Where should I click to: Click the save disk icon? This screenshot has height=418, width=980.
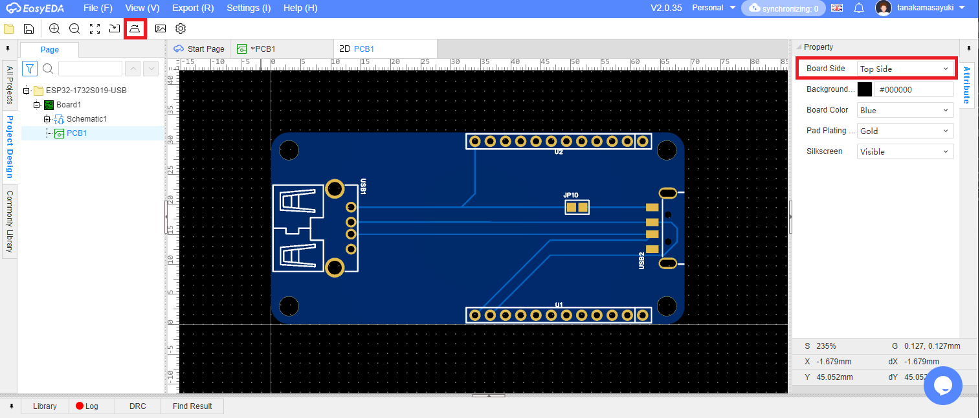coord(28,28)
